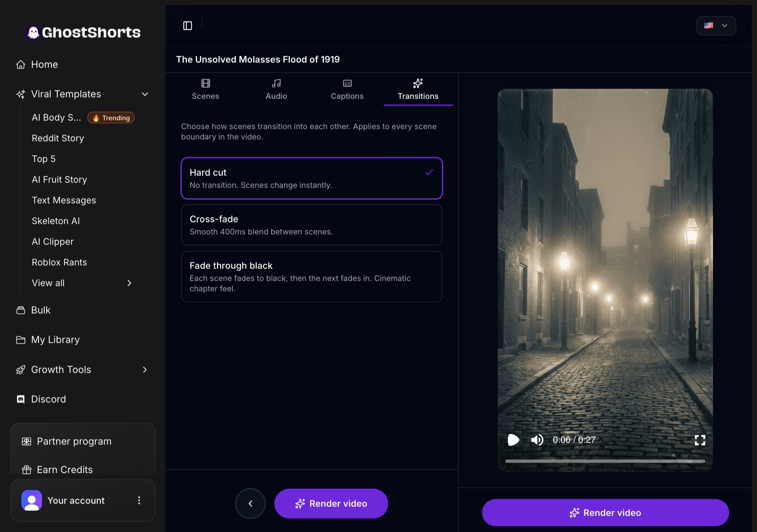Switch to the Captions tab
The height and width of the screenshot is (532, 757).
347,89
